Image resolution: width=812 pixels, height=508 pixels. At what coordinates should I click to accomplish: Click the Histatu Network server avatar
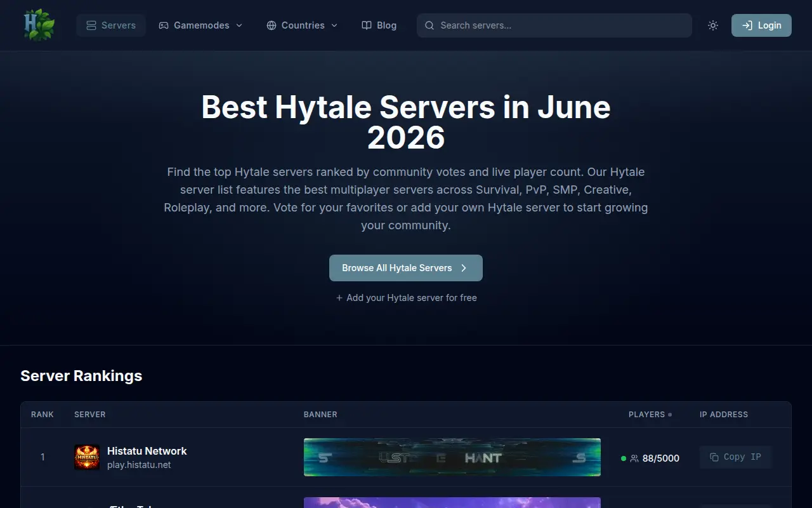[x=87, y=457]
